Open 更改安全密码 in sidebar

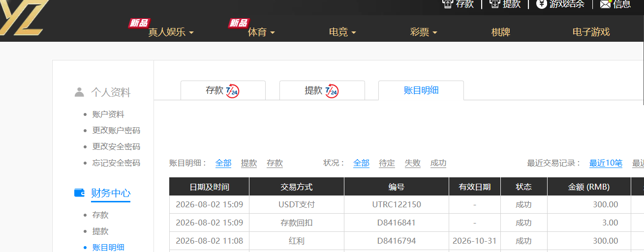point(116,147)
